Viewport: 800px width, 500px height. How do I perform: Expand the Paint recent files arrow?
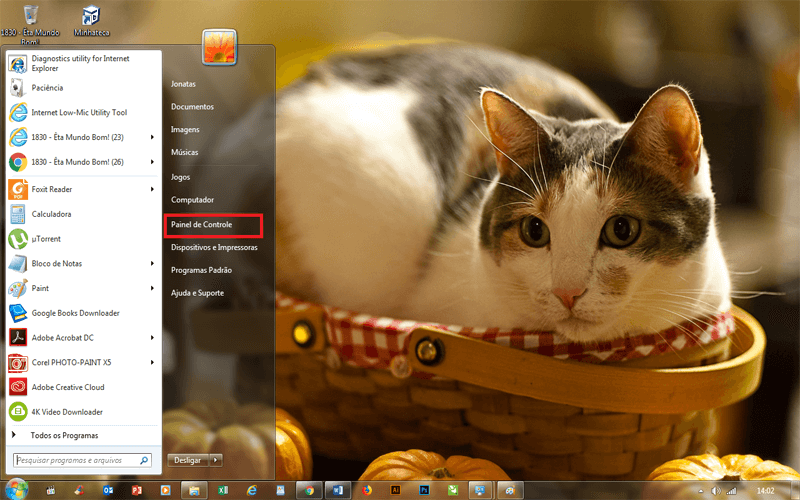(x=152, y=288)
